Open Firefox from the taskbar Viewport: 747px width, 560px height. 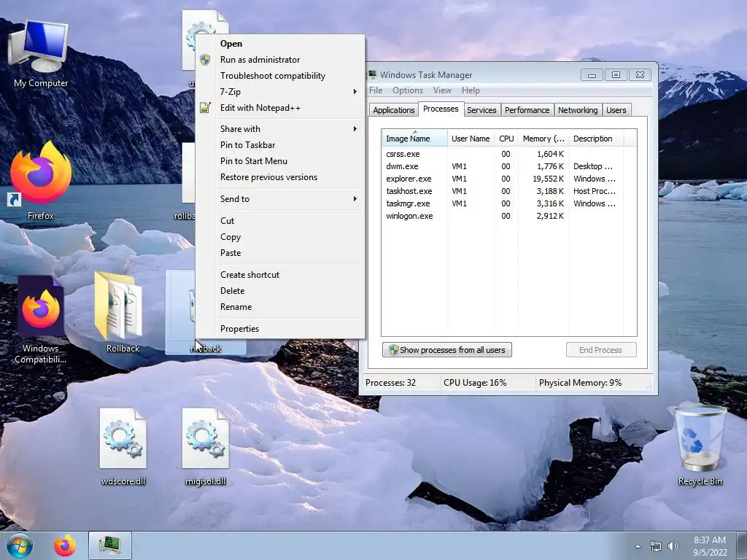pyautogui.click(x=65, y=545)
